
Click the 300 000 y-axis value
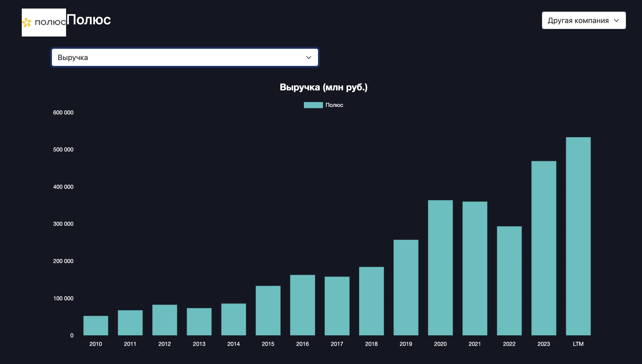[x=63, y=224]
